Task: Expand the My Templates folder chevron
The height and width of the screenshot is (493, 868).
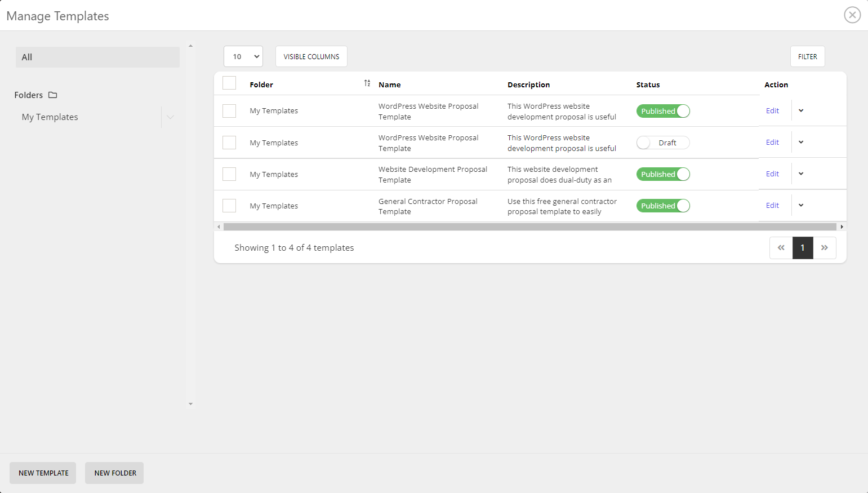Action: click(170, 117)
